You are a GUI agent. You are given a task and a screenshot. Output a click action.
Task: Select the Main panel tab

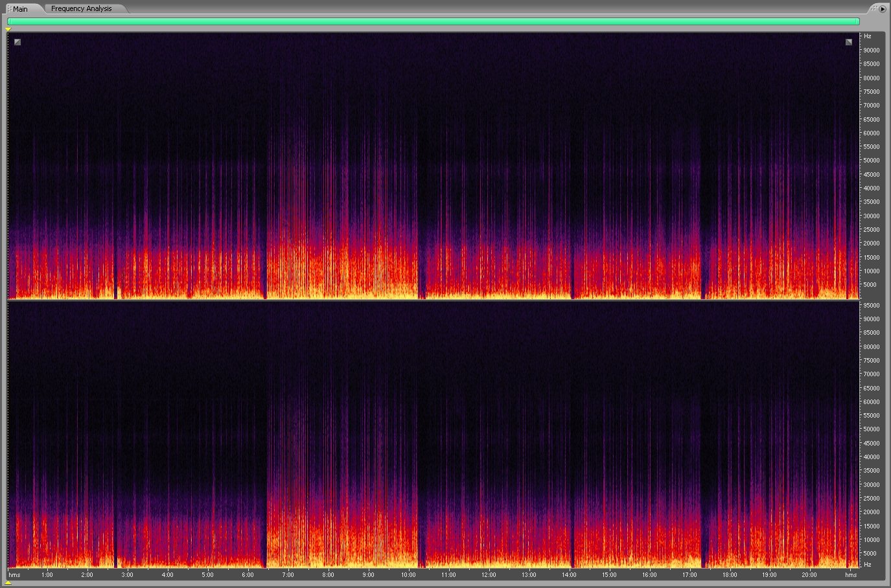pos(20,9)
